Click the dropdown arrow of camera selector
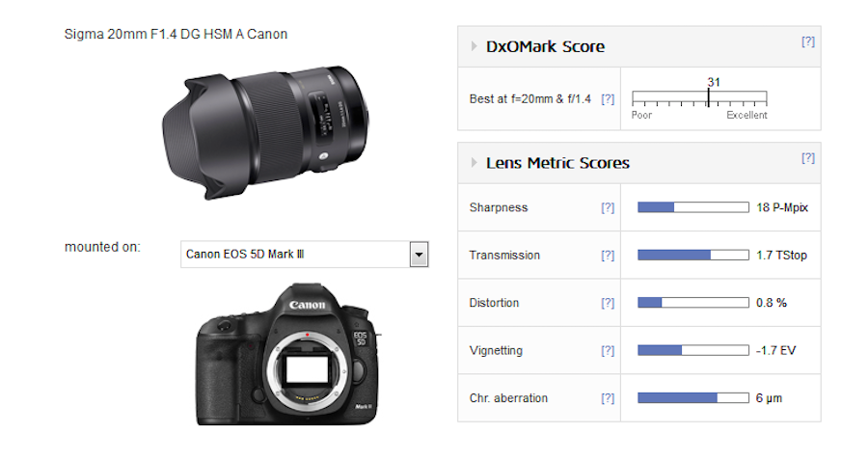 pos(419,255)
